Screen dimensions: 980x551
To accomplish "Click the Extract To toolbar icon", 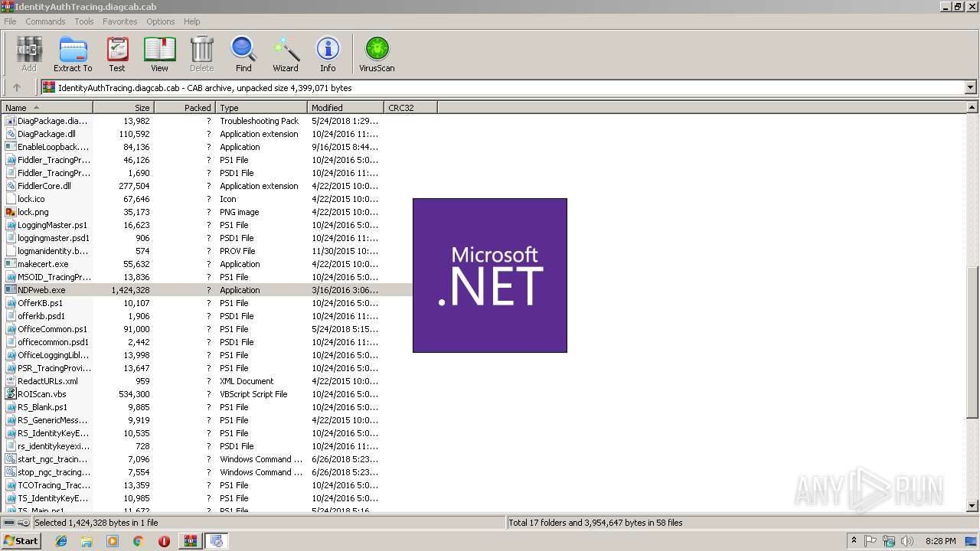I will pyautogui.click(x=73, y=54).
